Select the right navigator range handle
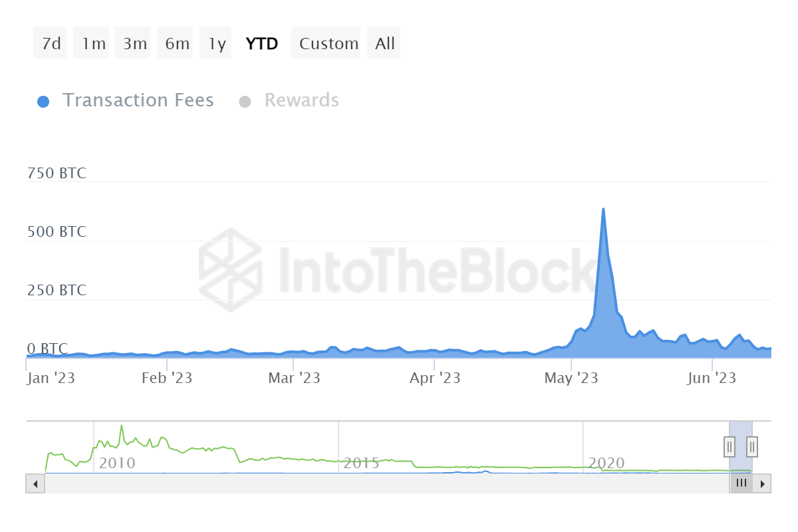The image size is (798, 532). click(751, 447)
